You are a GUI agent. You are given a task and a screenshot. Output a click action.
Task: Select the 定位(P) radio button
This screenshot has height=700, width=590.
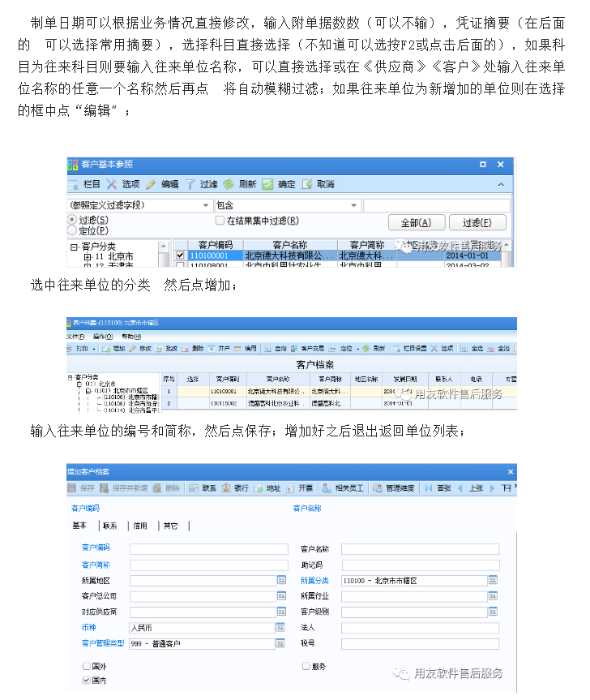pyautogui.click(x=72, y=230)
